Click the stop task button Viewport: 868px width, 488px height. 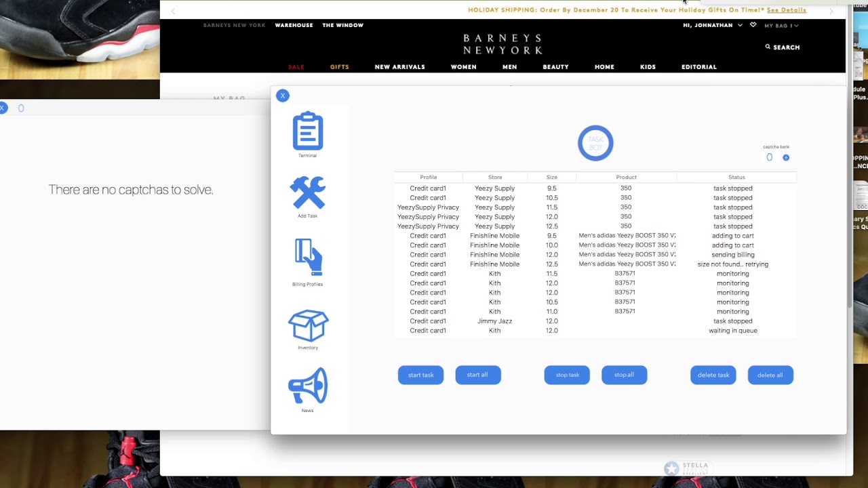pyautogui.click(x=567, y=375)
